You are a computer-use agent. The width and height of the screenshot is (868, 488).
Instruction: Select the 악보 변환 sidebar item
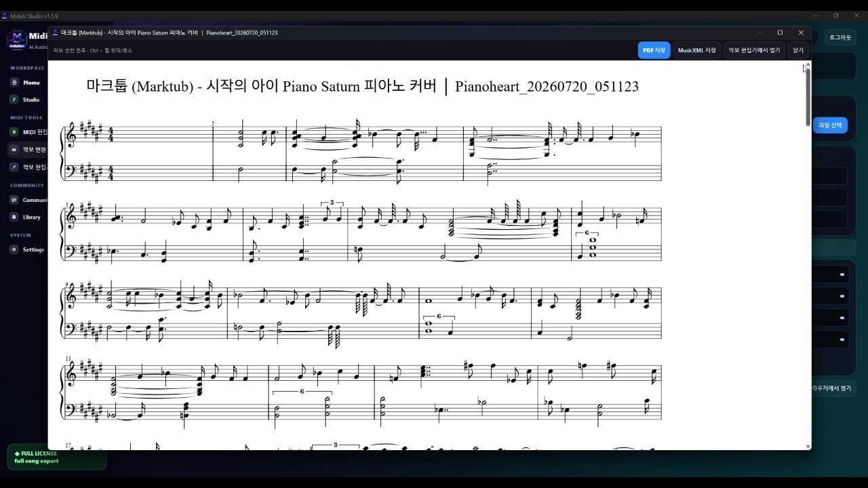[x=27, y=149]
